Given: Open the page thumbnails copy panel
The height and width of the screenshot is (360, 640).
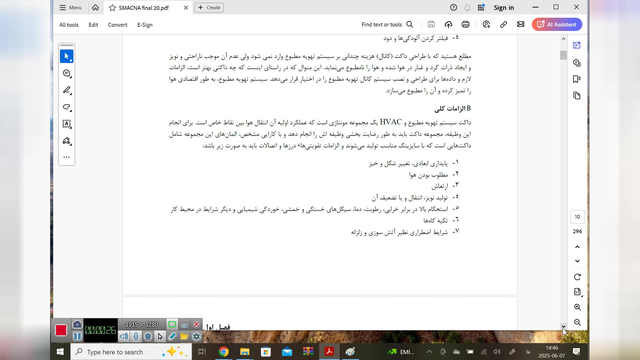Looking at the screenshot, I should (x=577, y=96).
